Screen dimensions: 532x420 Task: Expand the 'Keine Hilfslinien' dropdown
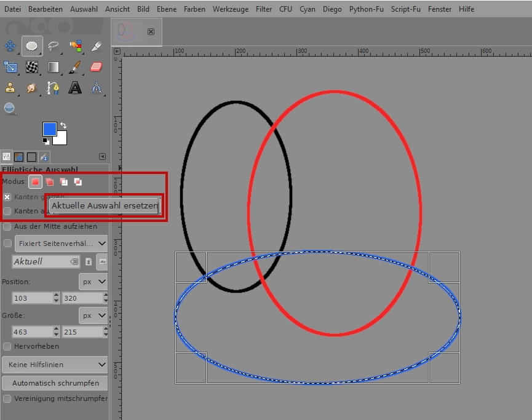pos(54,365)
